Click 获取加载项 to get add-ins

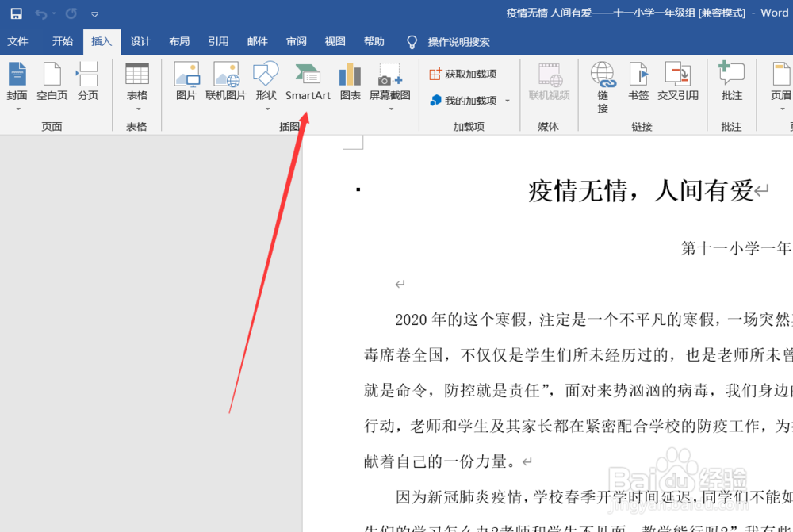[x=463, y=75]
